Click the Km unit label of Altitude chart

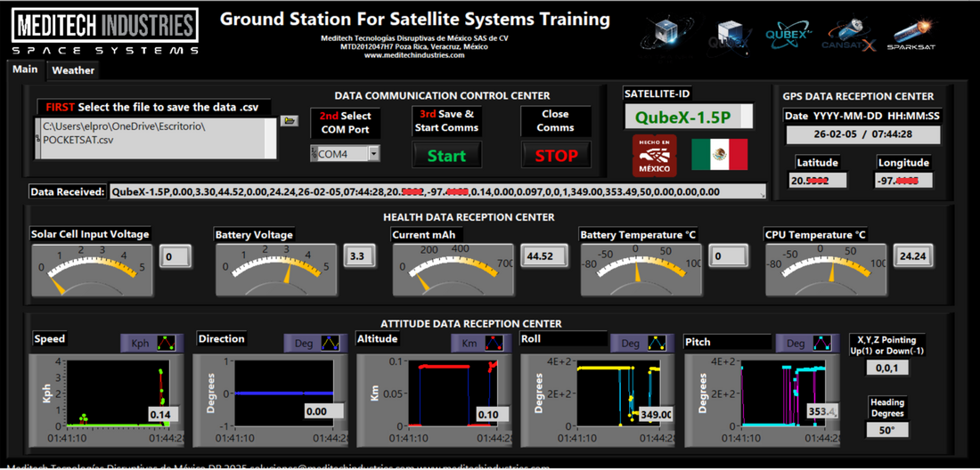[470, 343]
